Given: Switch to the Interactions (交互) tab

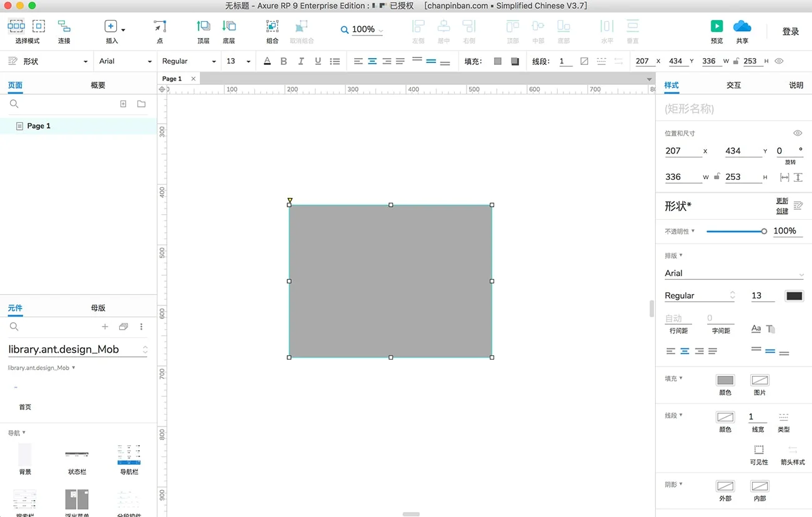Looking at the screenshot, I should pyautogui.click(x=733, y=86).
